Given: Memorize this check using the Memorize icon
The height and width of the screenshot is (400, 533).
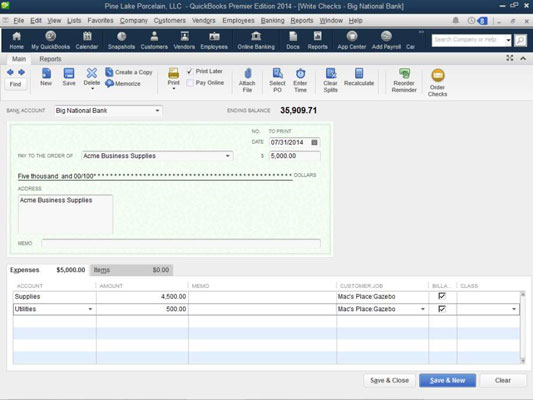Looking at the screenshot, I should (x=109, y=83).
